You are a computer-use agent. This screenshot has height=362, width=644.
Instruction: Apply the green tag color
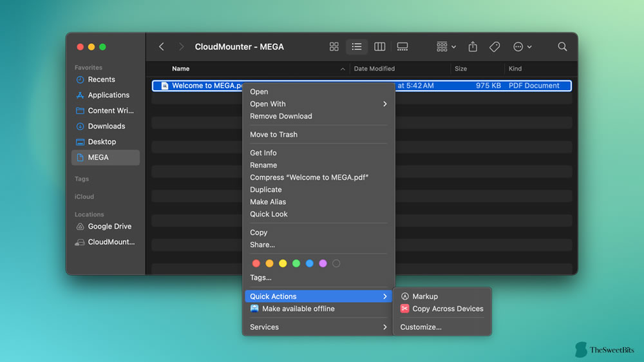296,263
